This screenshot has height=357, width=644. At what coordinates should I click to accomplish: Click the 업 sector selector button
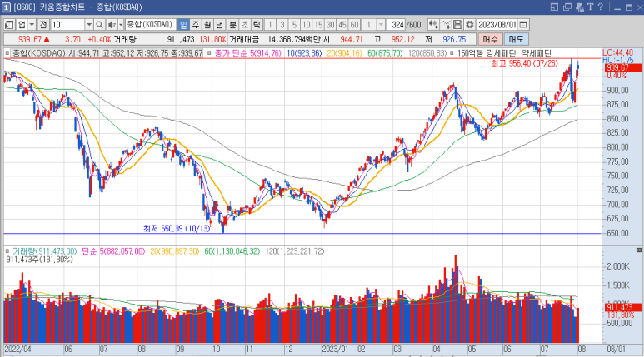click(22, 25)
